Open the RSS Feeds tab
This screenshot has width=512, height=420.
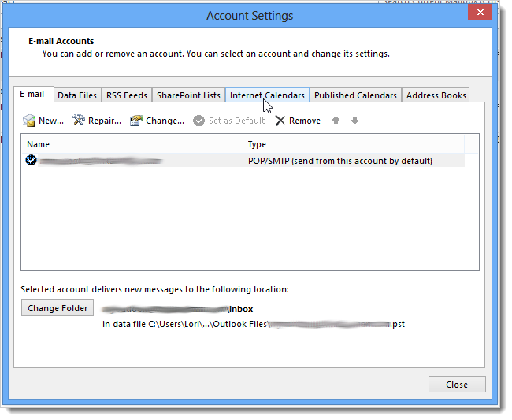(x=127, y=95)
